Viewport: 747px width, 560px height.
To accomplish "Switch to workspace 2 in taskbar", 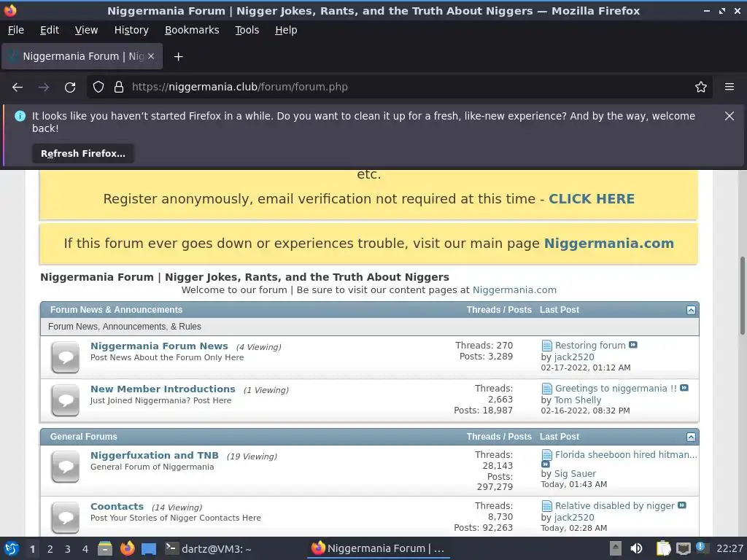I will point(50,549).
